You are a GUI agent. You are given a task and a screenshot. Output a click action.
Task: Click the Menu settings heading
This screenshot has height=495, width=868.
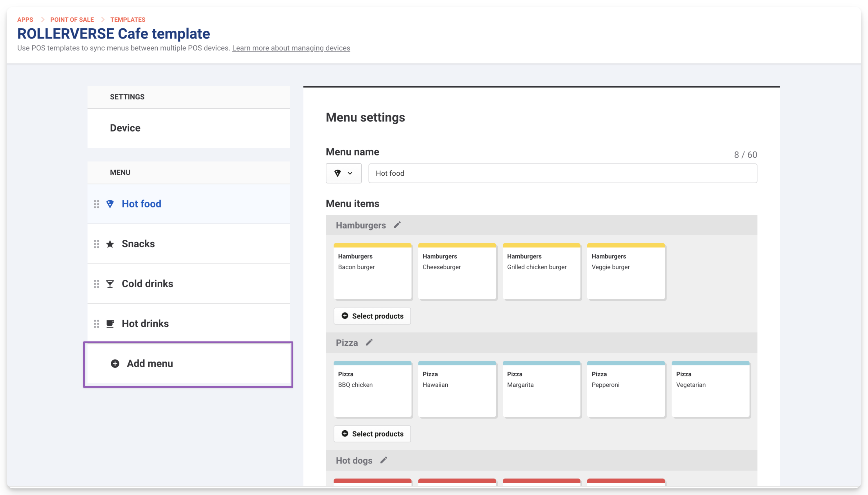[x=365, y=117]
